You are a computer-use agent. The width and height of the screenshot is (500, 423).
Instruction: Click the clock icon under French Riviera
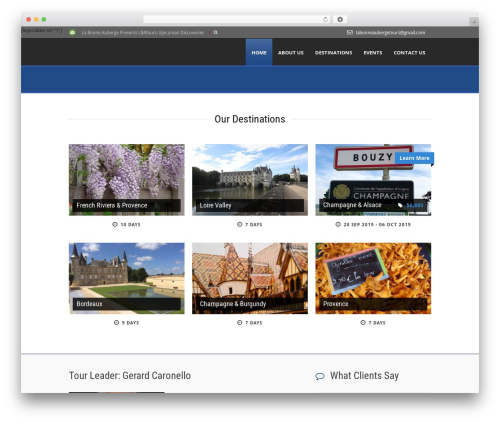coord(115,224)
